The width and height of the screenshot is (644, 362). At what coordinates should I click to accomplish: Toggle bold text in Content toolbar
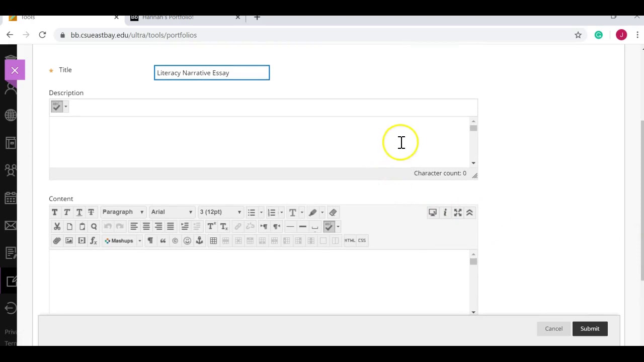(x=55, y=212)
